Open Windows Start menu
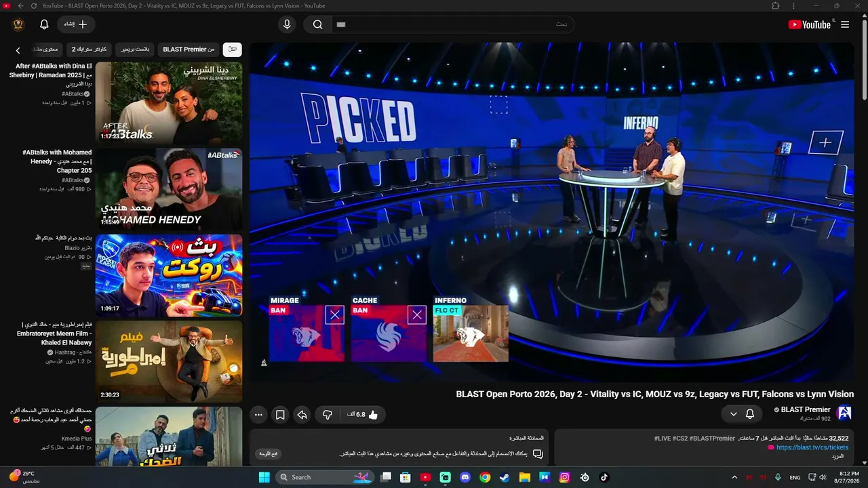Screen dimensions: 868x488 click(x=264, y=477)
